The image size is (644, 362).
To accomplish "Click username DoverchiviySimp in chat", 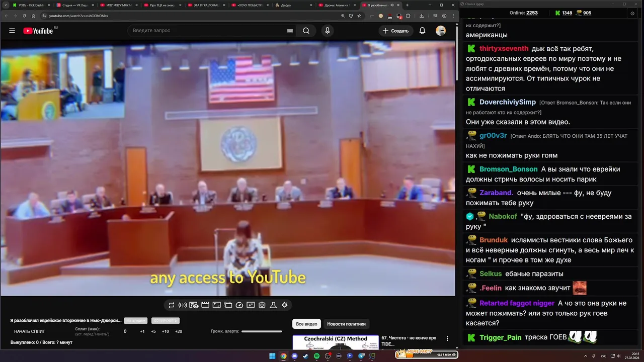I will (x=508, y=102).
